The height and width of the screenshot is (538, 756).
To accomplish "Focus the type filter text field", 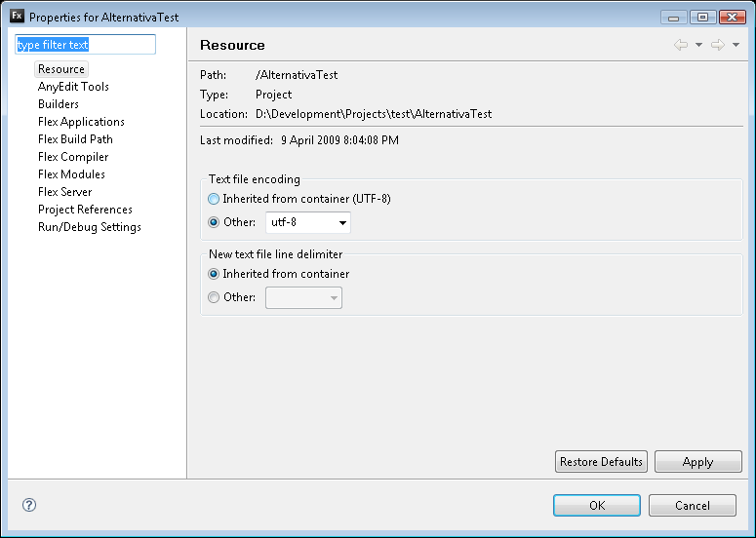I will [86, 45].
